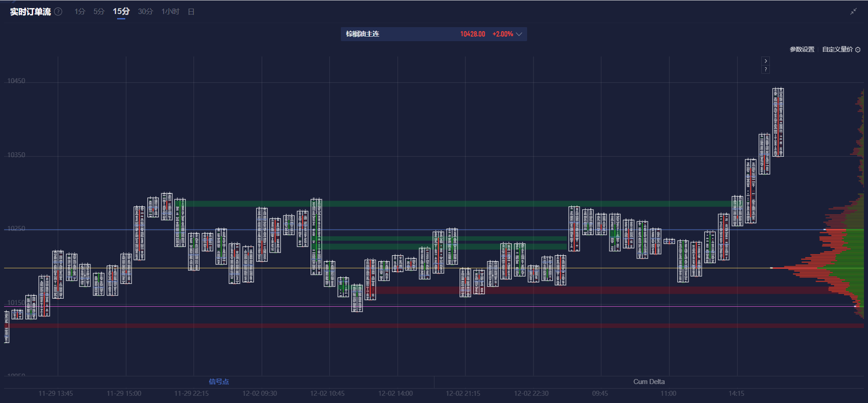The width and height of the screenshot is (868, 403).
Task: Click the tallest last footprint candle near 10450
Action: click(778, 122)
